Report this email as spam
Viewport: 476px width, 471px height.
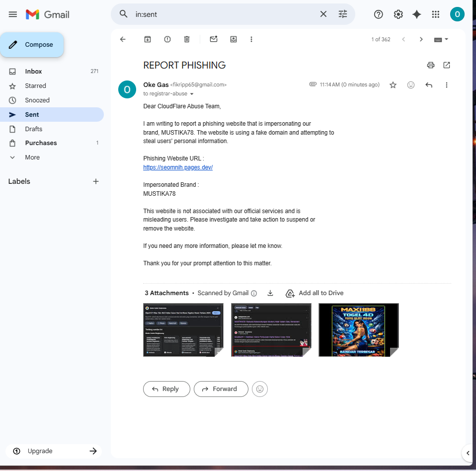tap(167, 39)
